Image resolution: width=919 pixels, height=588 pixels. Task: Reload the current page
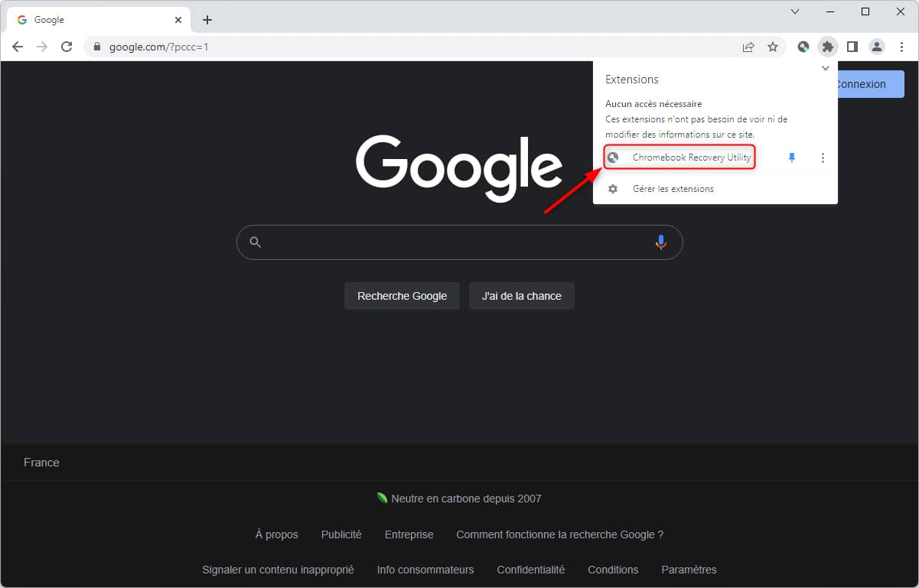coord(67,47)
